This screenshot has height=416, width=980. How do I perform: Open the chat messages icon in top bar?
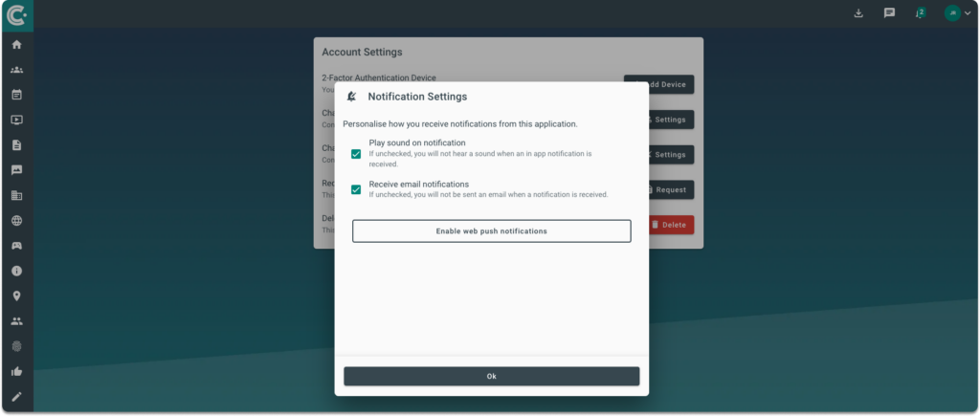tap(889, 13)
